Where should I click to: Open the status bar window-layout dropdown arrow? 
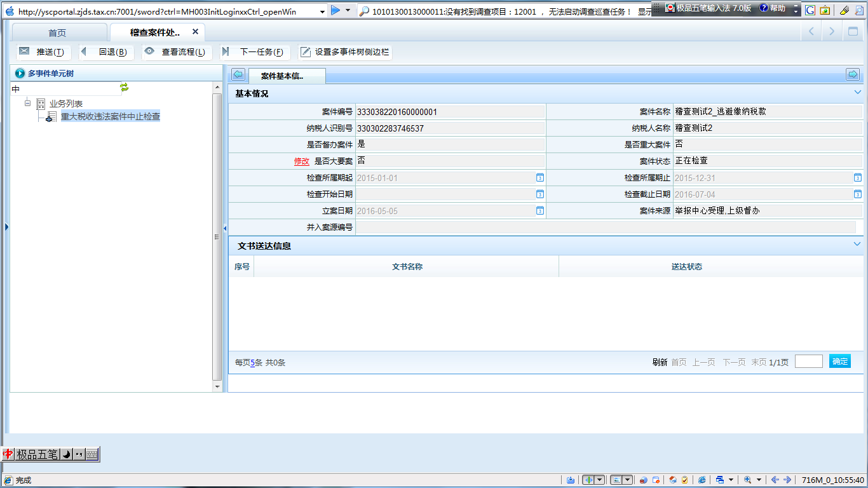point(731,480)
